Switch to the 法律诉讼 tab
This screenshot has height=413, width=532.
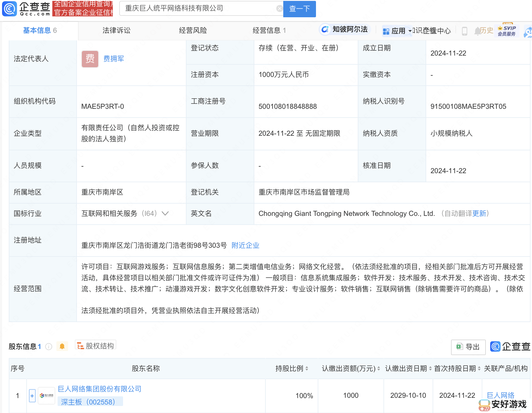pyautogui.click(x=116, y=30)
